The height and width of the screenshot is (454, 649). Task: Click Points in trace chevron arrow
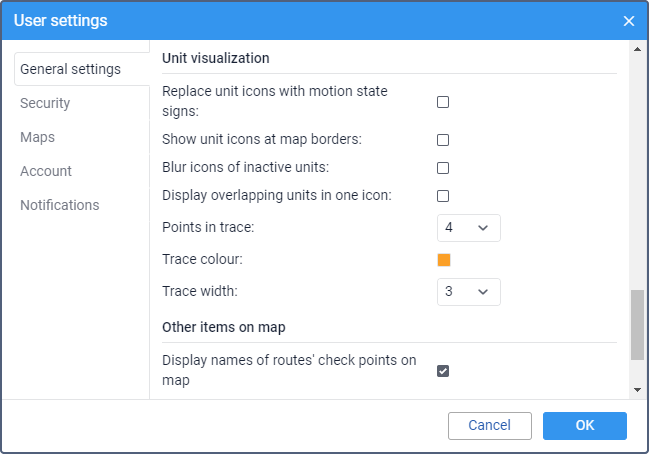click(x=483, y=228)
